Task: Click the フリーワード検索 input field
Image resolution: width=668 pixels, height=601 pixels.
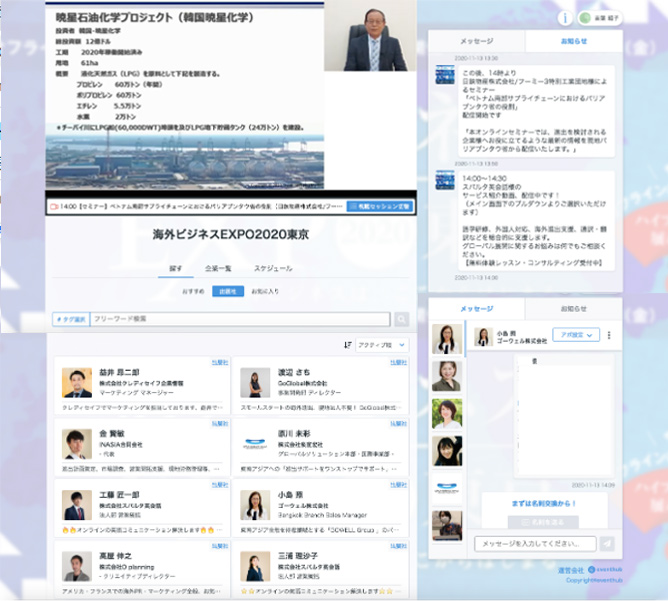Action: point(240,319)
